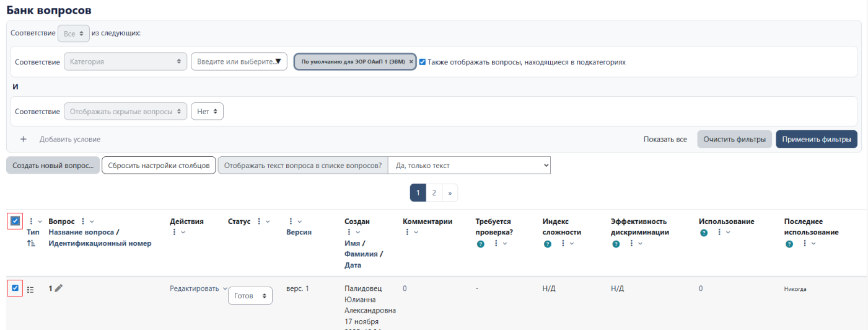Sort by the 'Имя' header link
The width and height of the screenshot is (868, 330).
[x=353, y=244]
